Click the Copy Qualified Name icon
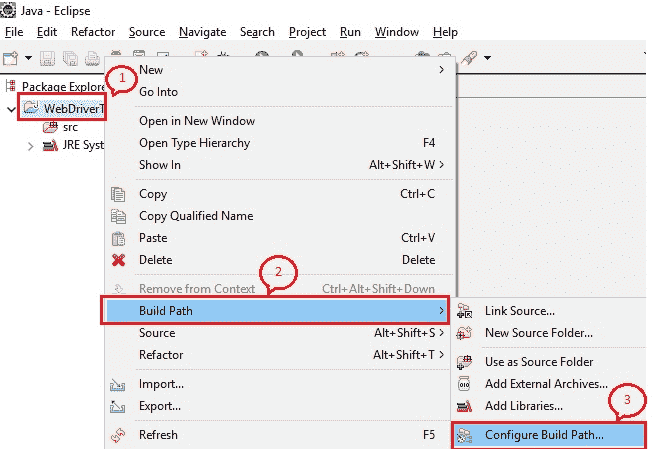The width and height of the screenshot is (652, 449). coord(118,216)
